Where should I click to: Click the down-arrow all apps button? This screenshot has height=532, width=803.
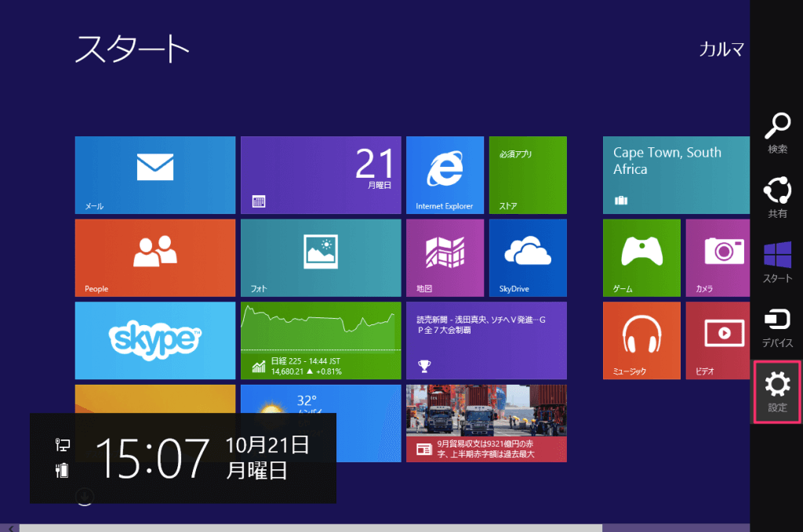(85, 496)
